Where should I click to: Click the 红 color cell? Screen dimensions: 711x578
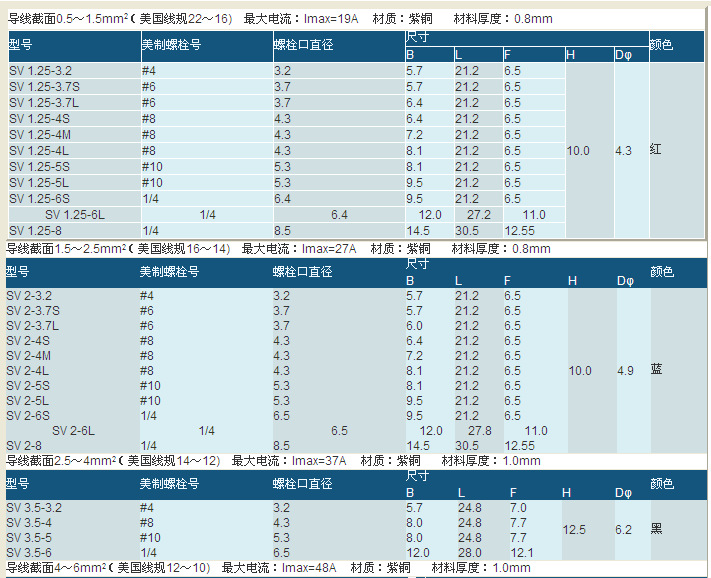tap(656, 150)
